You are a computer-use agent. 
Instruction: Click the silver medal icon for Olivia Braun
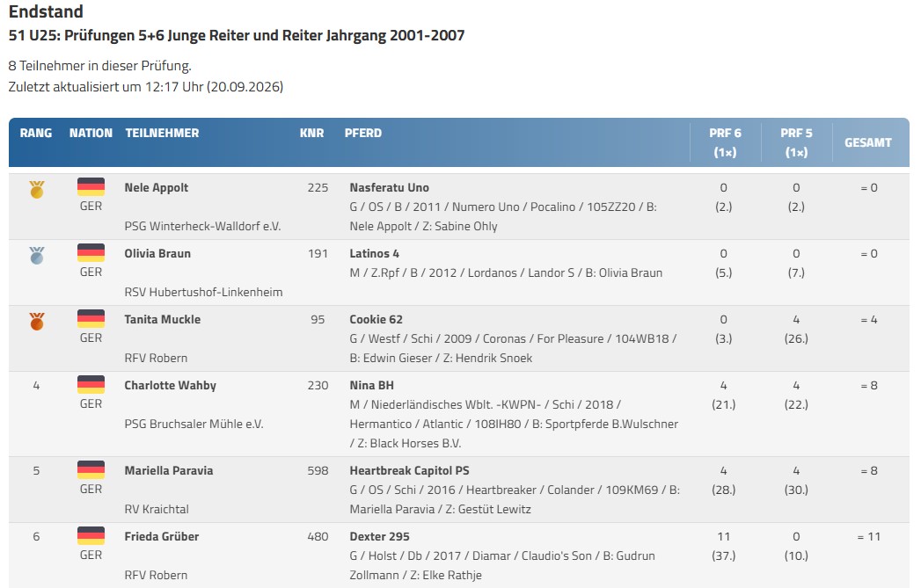click(x=36, y=255)
